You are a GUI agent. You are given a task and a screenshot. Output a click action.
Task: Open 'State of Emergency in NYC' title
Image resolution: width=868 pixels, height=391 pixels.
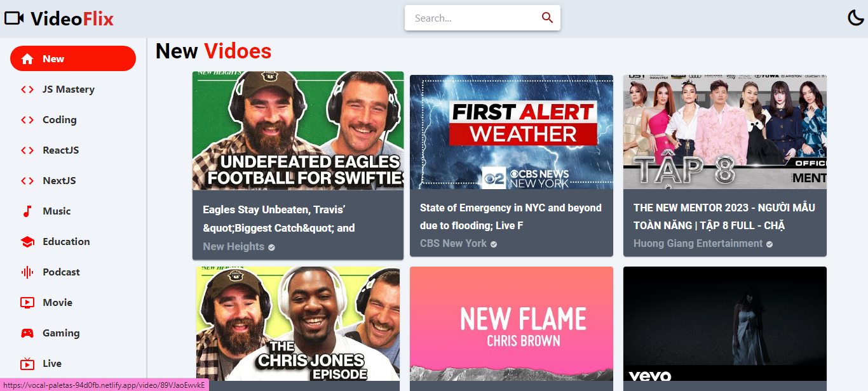coord(511,216)
